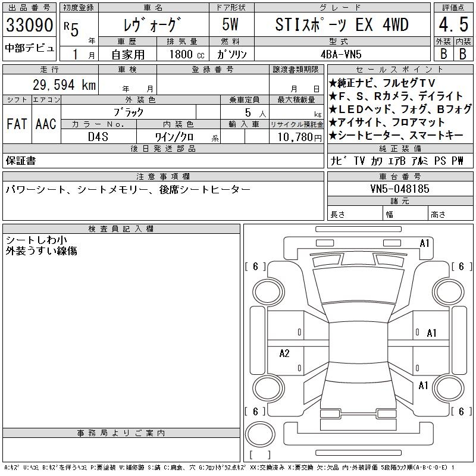The height and width of the screenshot is (476, 476).
Task: Click the roof panel in car diagram
Action: click(x=359, y=343)
